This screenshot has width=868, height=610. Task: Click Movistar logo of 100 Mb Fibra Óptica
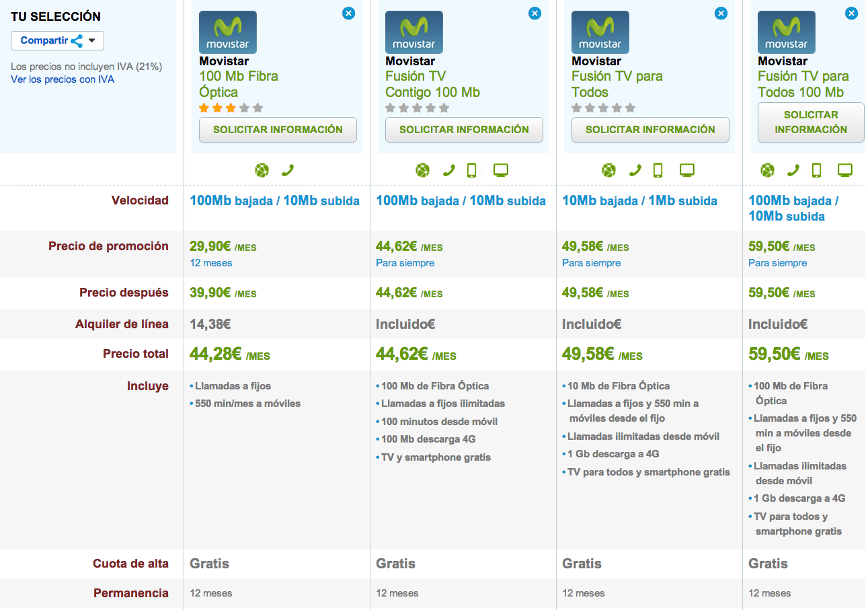pos(228,32)
